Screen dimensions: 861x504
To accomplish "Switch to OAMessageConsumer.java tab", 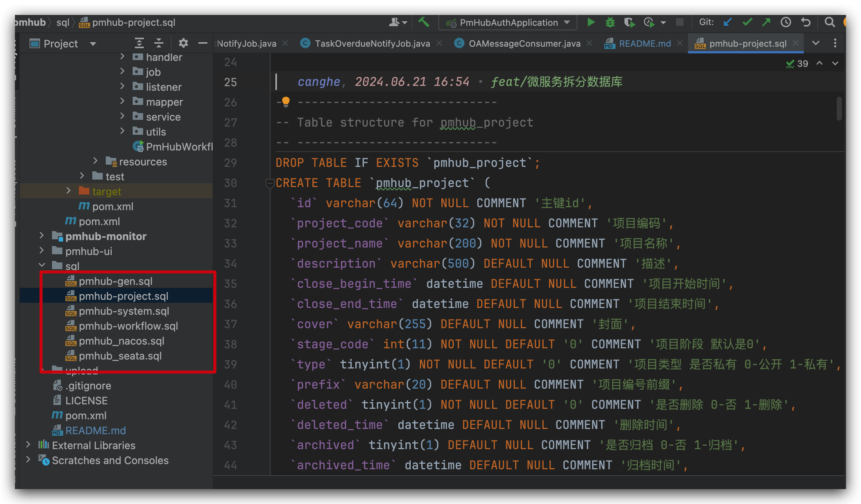I will (524, 44).
